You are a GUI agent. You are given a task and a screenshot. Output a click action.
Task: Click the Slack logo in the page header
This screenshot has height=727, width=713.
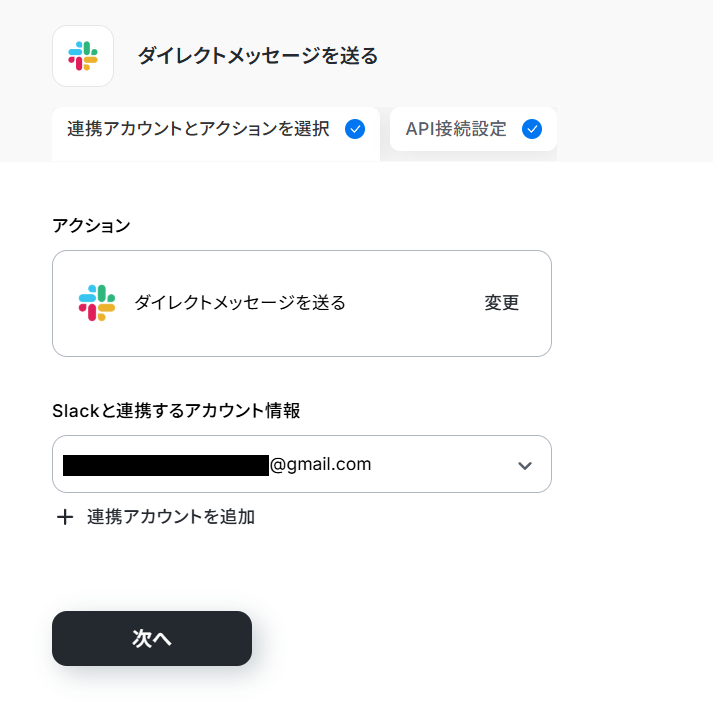pos(83,56)
